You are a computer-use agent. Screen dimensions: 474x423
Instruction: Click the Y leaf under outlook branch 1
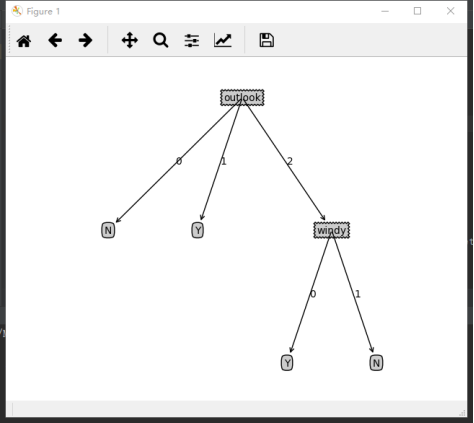tap(198, 230)
